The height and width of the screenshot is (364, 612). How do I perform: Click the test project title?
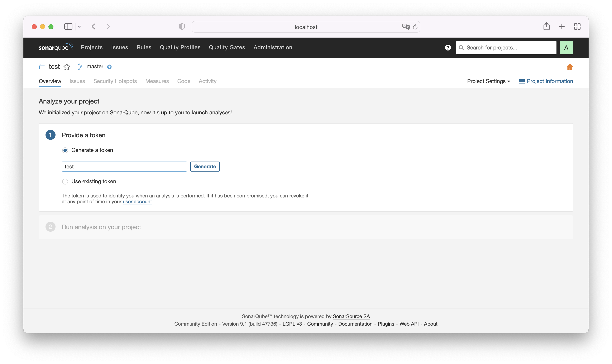tap(54, 67)
